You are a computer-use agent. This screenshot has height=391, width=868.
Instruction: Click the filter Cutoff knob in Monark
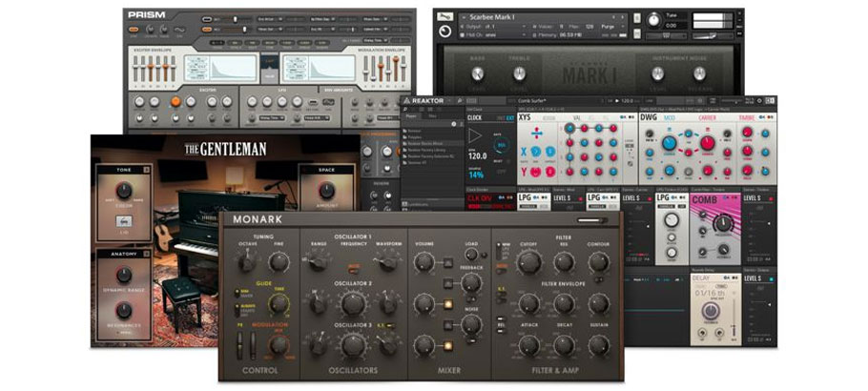529,262
